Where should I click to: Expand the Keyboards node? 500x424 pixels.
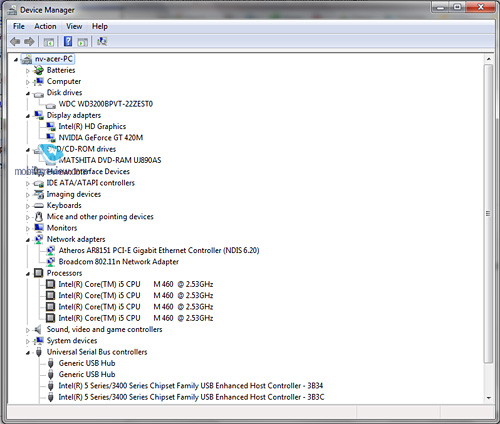(28, 206)
